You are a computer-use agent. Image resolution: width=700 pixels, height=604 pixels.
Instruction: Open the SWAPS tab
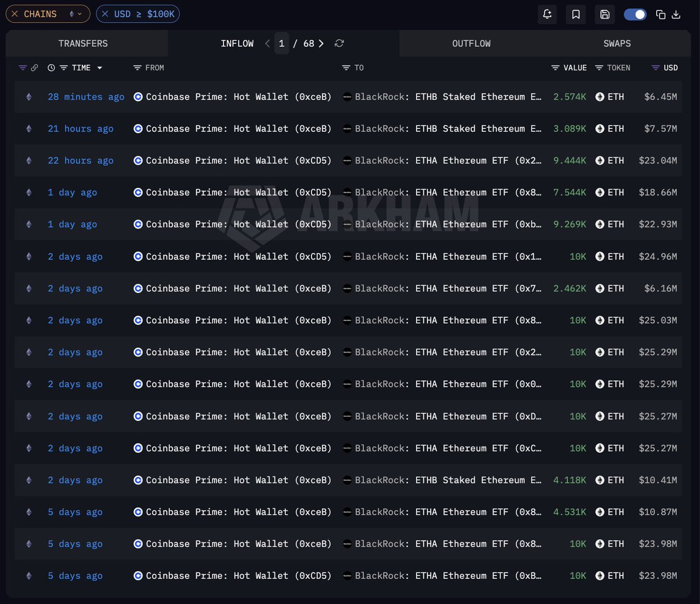click(x=617, y=44)
